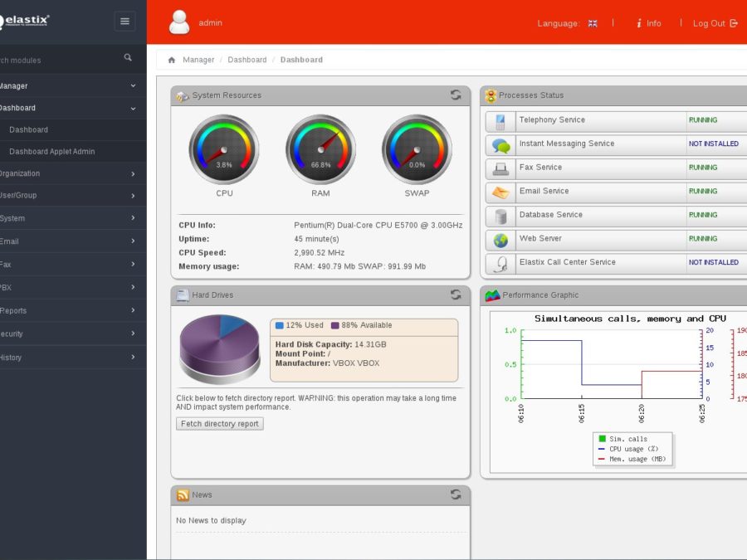Open the Info link in header

(649, 23)
